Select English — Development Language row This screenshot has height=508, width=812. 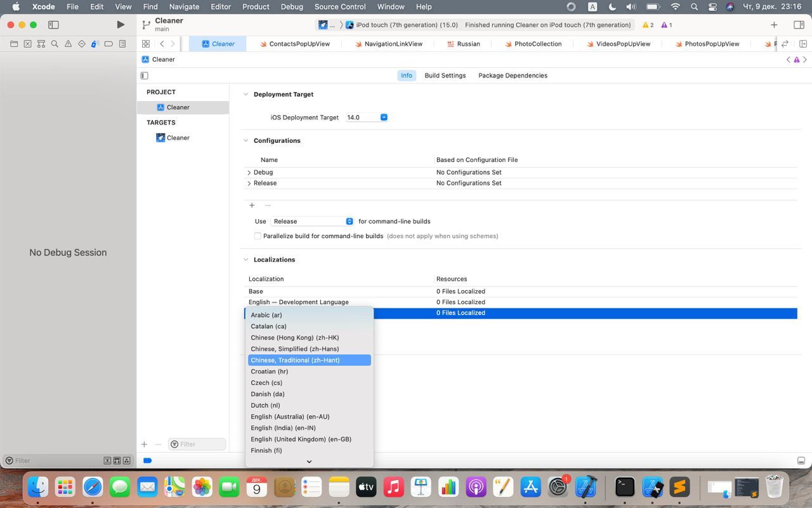coord(521,302)
